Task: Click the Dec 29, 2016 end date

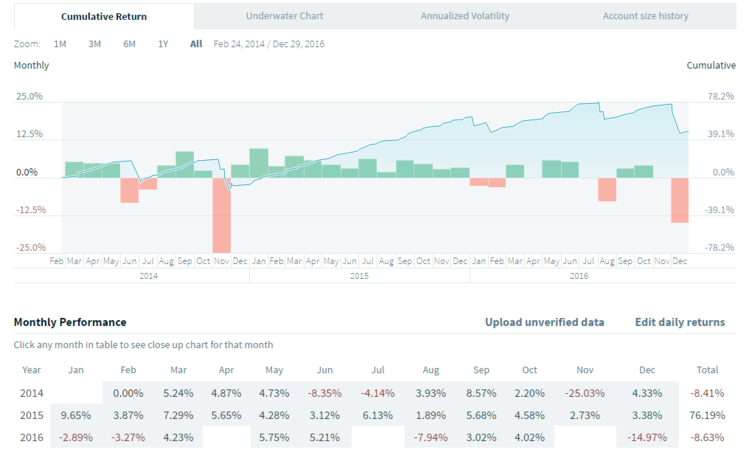Action: [299, 44]
